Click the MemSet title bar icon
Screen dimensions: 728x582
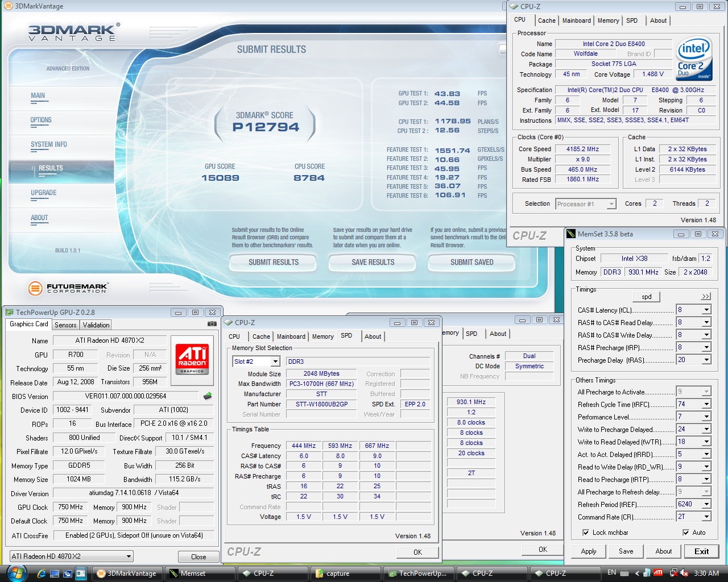pyautogui.click(x=571, y=234)
